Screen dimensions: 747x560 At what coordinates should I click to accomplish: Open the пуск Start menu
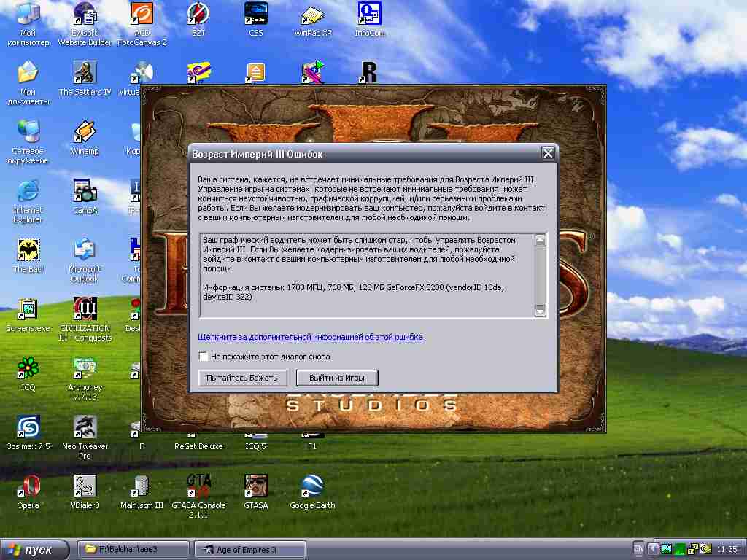34,550
